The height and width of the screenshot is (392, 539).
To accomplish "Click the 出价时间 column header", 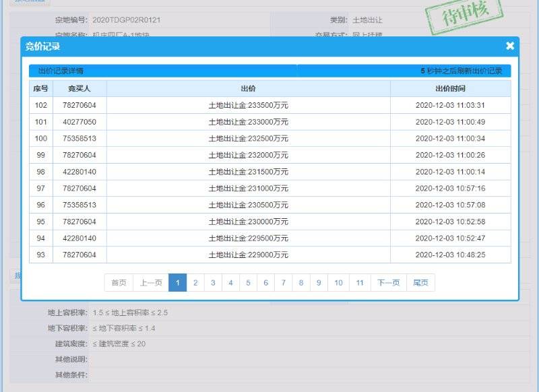I will (450, 88).
